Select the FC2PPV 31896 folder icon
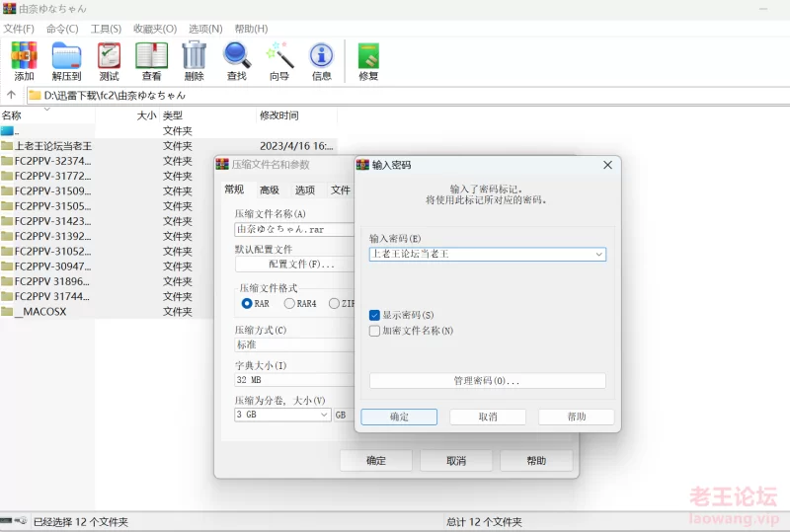 (7, 281)
